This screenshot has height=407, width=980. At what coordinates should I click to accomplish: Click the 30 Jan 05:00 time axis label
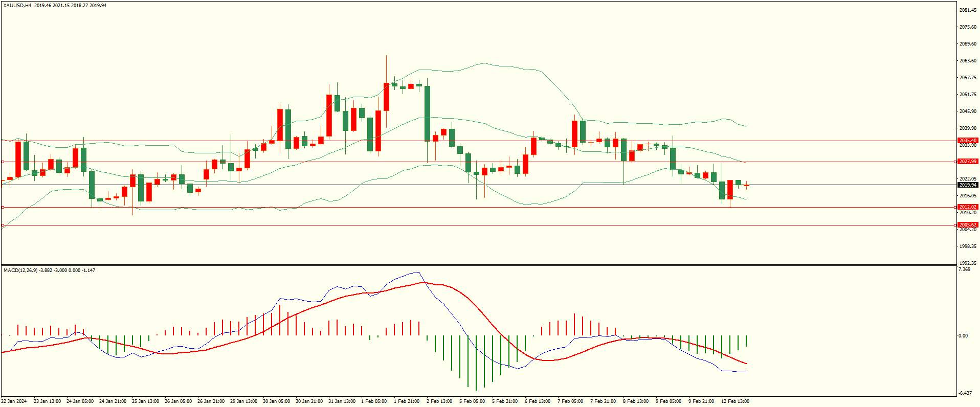tap(277, 401)
